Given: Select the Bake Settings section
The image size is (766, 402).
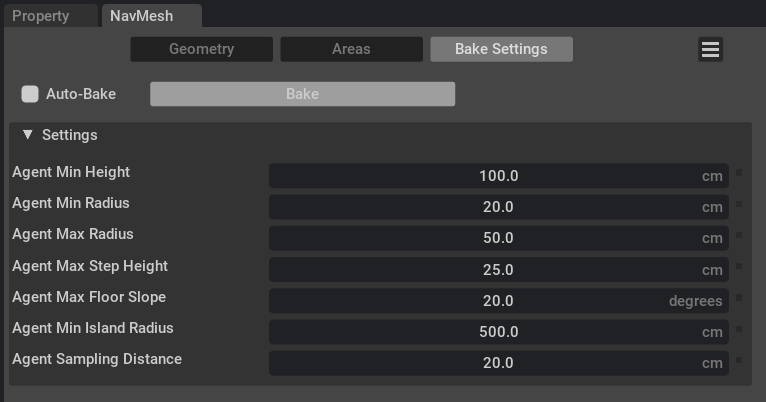Looking at the screenshot, I should tap(501, 49).
